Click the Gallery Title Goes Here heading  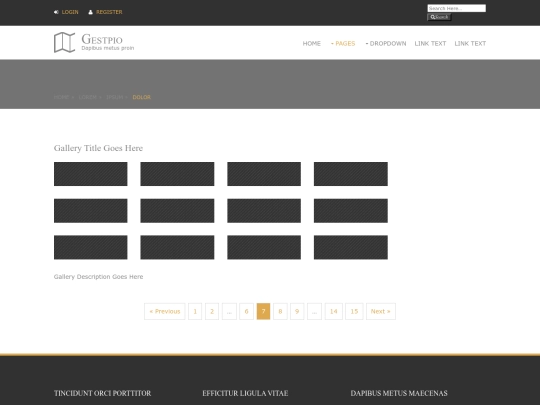pos(98,148)
